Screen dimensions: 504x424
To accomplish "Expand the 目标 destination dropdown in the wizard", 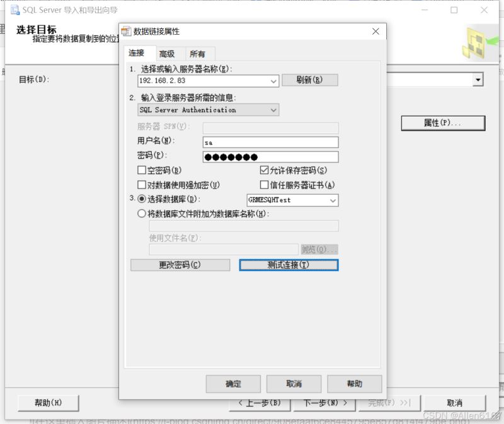I will click(478, 80).
